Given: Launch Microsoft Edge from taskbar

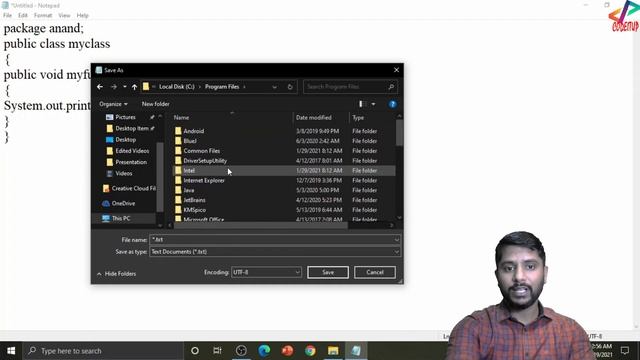Looking at the screenshot, I should point(264,351).
